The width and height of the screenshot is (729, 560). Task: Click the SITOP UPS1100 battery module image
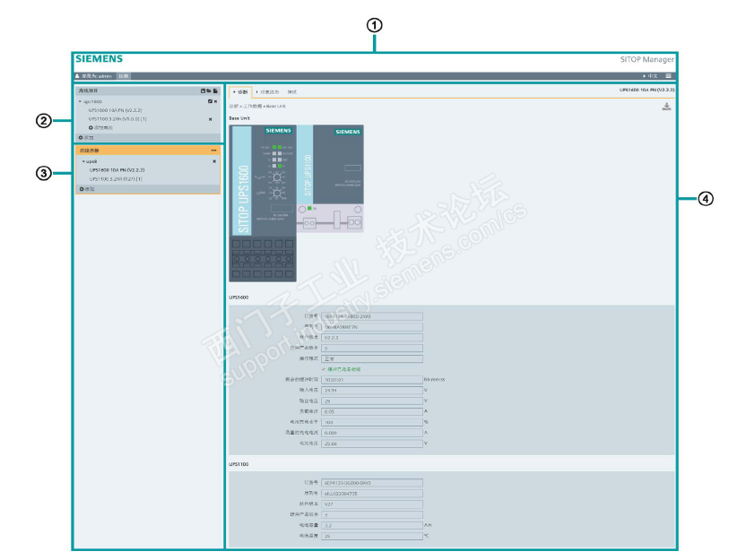point(330,178)
